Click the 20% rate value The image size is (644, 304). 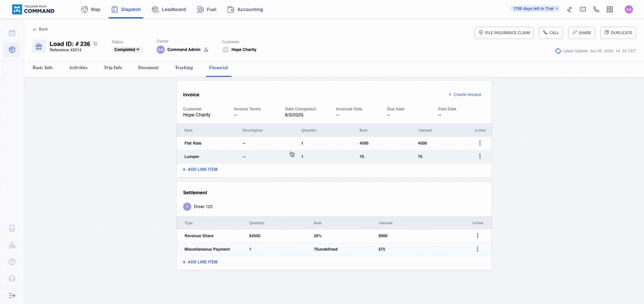317,236
